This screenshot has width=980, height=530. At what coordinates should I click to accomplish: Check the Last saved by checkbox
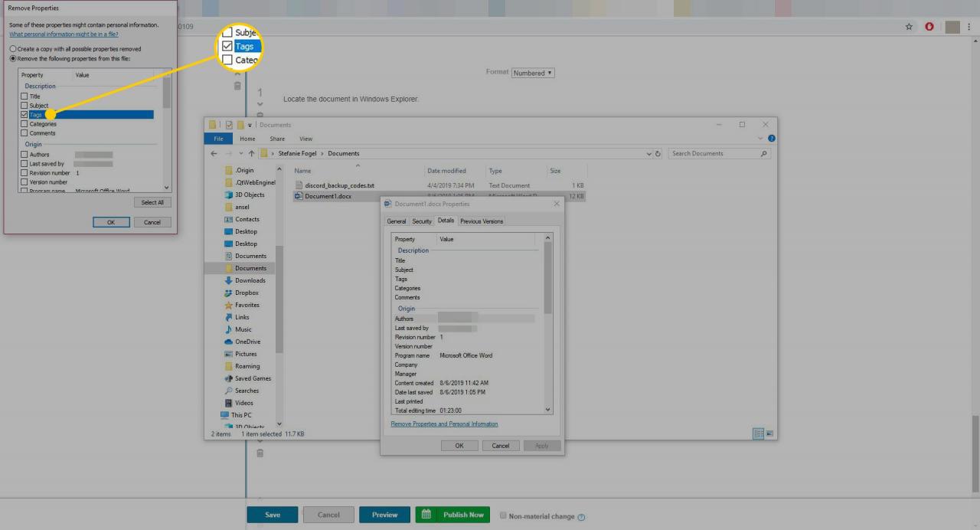pyautogui.click(x=24, y=164)
